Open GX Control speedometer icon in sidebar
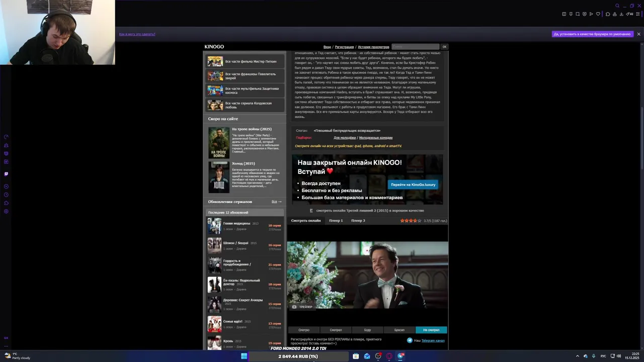644x362 pixels. 6,137
